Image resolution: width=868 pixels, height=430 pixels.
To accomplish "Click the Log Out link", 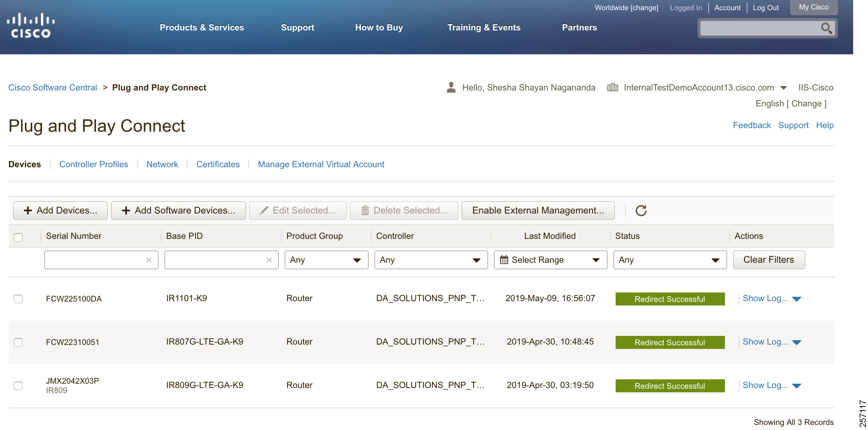I will tap(766, 8).
